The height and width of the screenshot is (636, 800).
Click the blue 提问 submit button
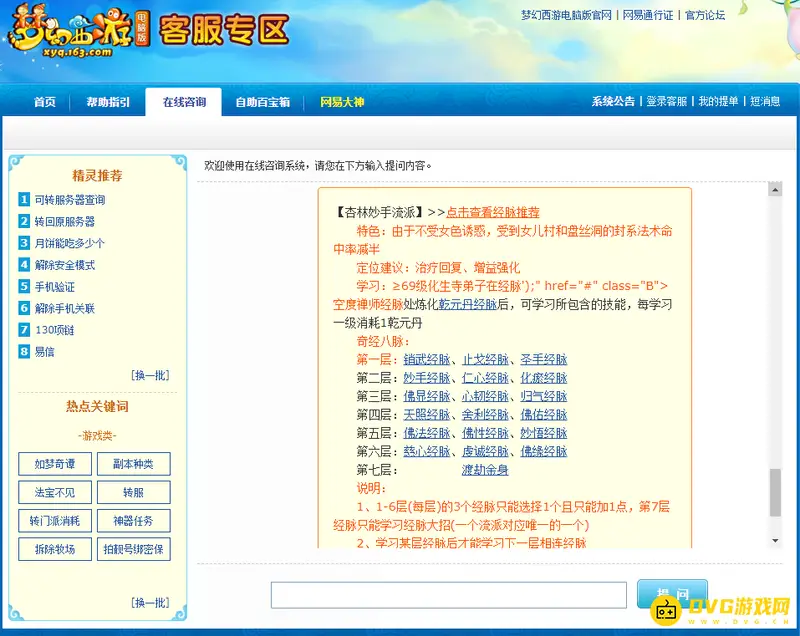coord(672,594)
